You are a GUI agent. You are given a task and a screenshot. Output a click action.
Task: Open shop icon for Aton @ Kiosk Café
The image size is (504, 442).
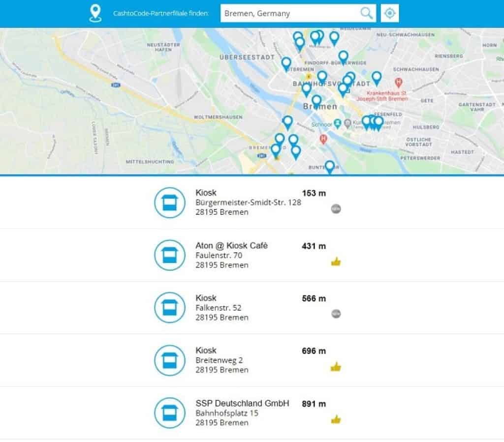pos(170,255)
